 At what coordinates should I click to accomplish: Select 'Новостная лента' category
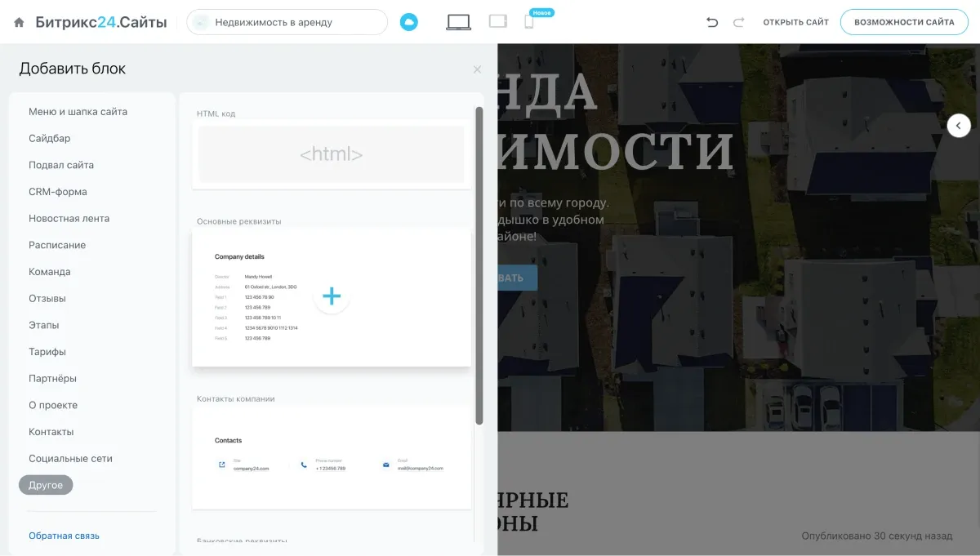[x=69, y=219]
